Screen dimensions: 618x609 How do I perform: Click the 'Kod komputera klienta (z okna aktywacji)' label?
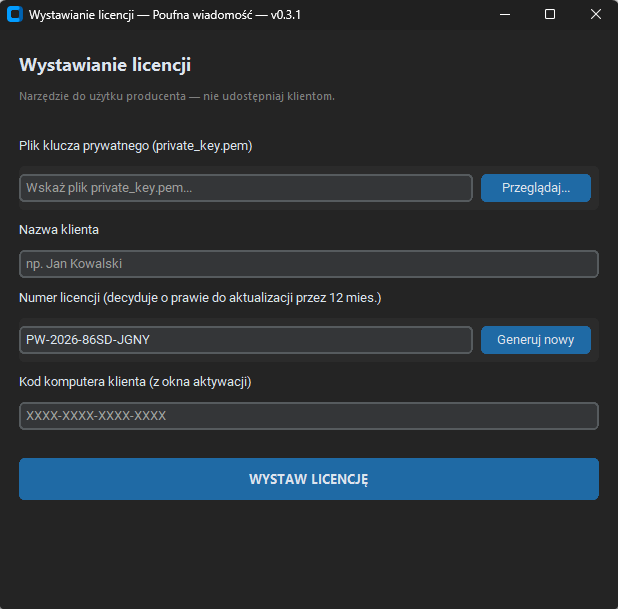pyautogui.click(x=135, y=382)
